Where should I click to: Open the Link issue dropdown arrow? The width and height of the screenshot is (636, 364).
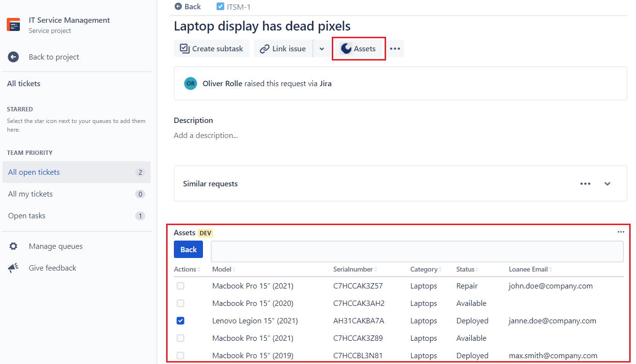[x=322, y=48]
